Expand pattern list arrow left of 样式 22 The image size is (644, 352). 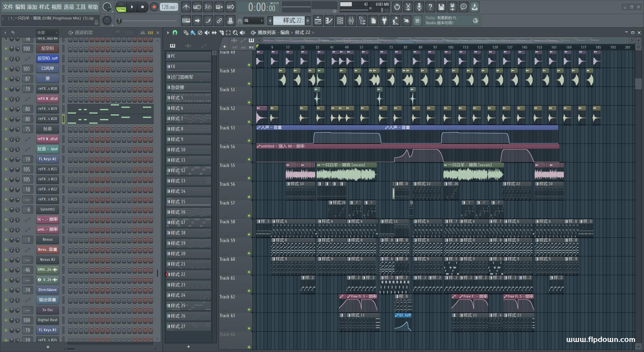click(270, 21)
